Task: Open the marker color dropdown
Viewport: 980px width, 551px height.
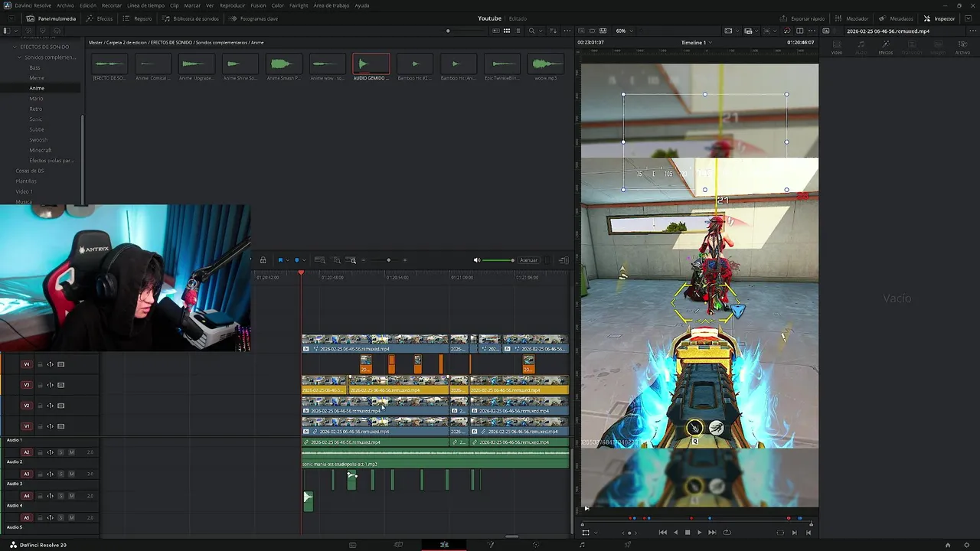Action: [304, 260]
